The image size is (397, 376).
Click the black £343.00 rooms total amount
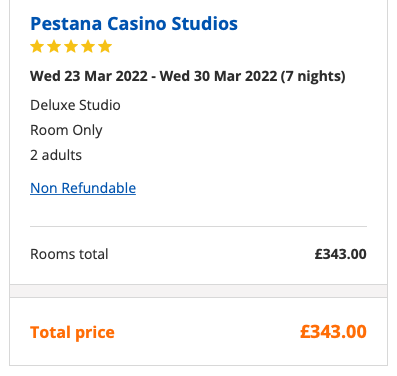[x=341, y=254]
